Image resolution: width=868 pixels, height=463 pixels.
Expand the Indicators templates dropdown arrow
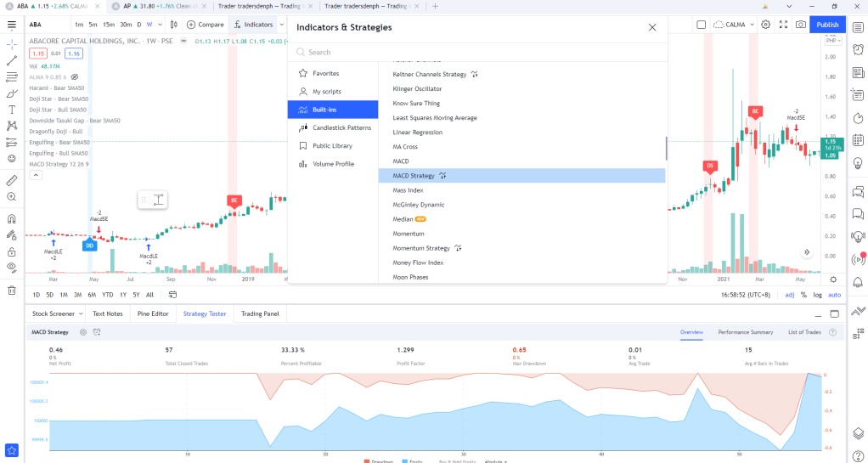(281, 25)
